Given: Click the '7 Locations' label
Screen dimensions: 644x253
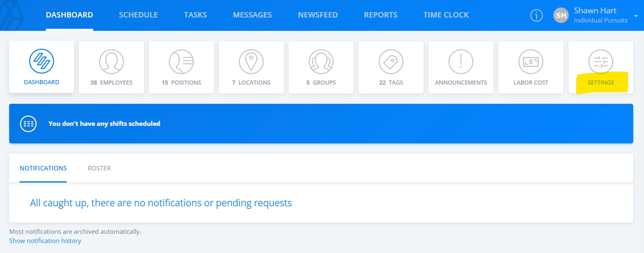Looking at the screenshot, I should coord(251,83).
